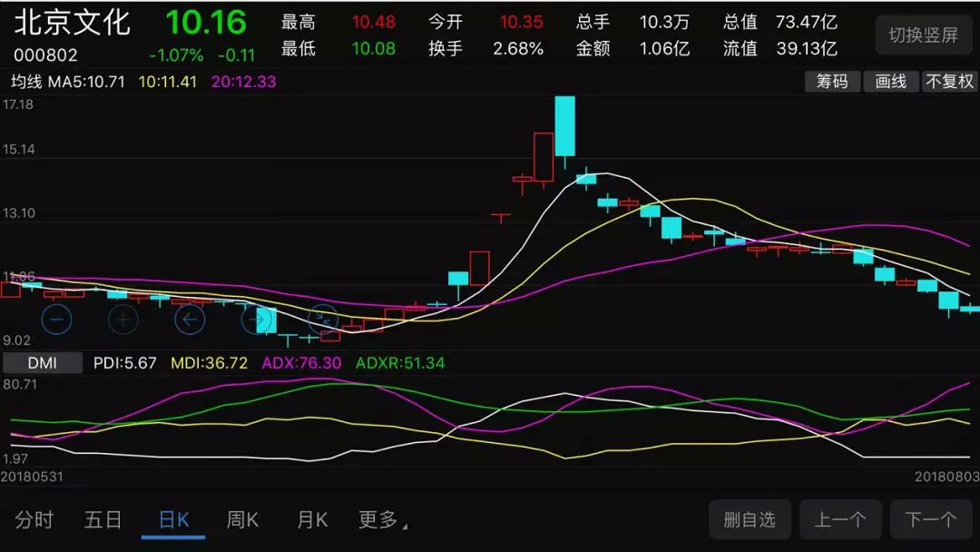This screenshot has width=980, height=552.
Task: Expand the 更多 periods menu
Action: [382, 519]
